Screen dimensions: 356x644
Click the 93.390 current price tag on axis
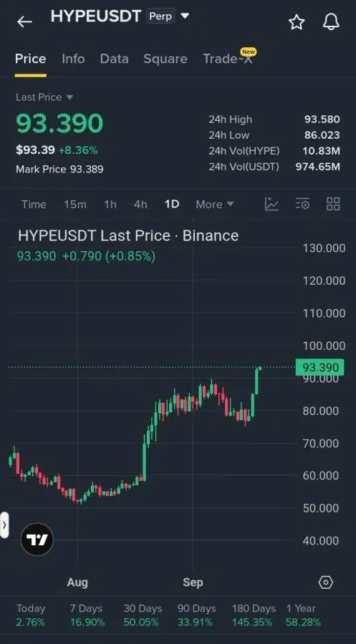point(319,367)
